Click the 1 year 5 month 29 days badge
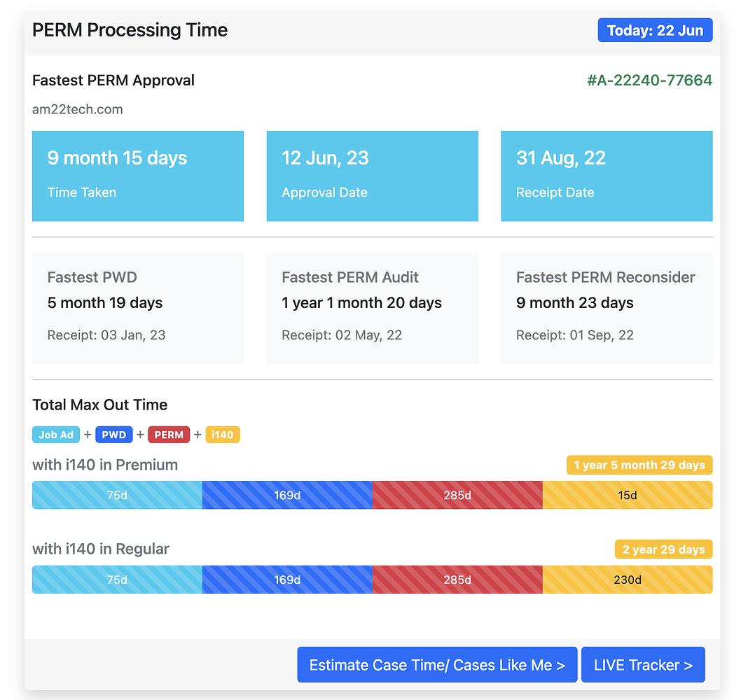Screen dimensions: 748x700 point(639,465)
